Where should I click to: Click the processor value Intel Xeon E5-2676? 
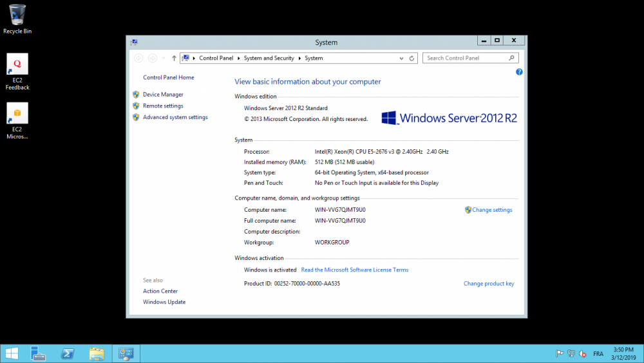381,151
